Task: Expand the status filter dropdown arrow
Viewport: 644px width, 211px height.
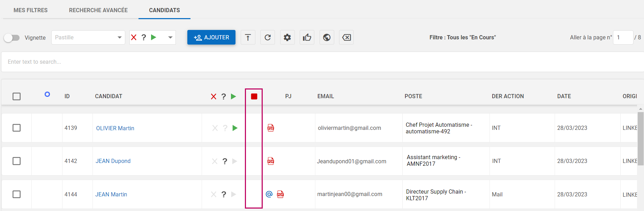Action: coord(170,38)
